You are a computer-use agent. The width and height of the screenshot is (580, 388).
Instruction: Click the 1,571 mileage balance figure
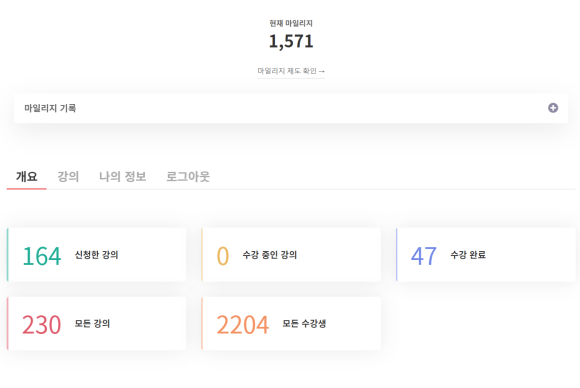click(291, 41)
